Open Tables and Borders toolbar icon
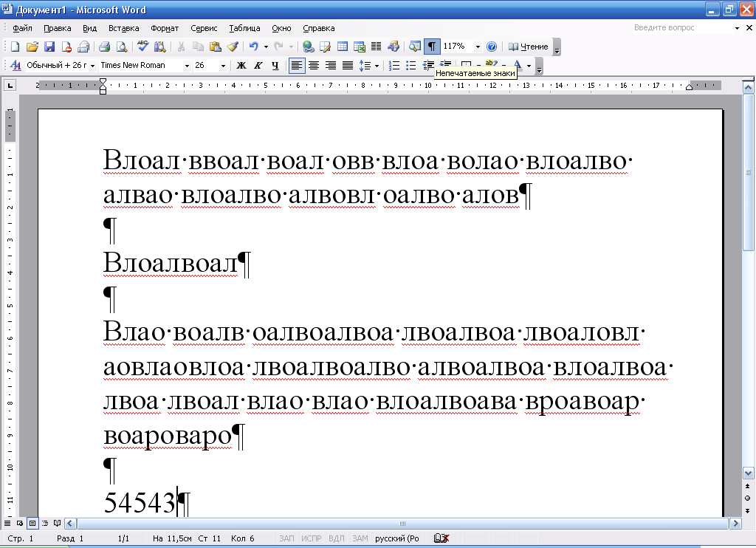This screenshot has height=548, width=756. pyautogui.click(x=326, y=47)
